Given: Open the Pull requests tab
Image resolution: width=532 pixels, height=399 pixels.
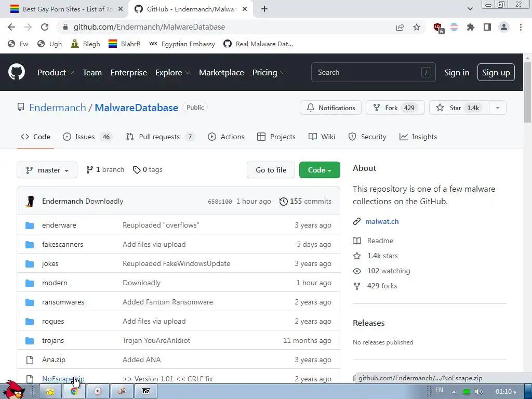Looking at the screenshot, I should pos(160,137).
